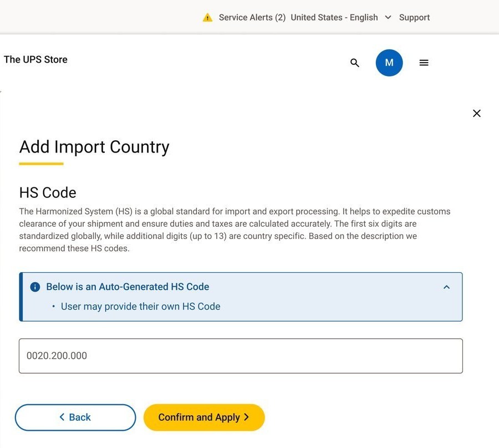Open the Support link
The width and height of the screenshot is (499, 448).
(414, 18)
